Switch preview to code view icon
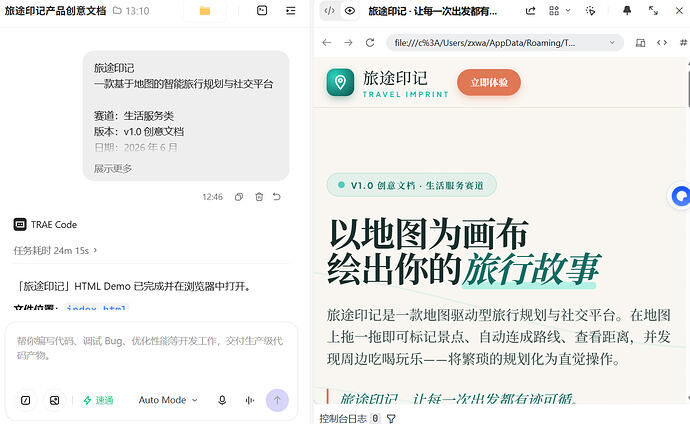 [x=329, y=11]
